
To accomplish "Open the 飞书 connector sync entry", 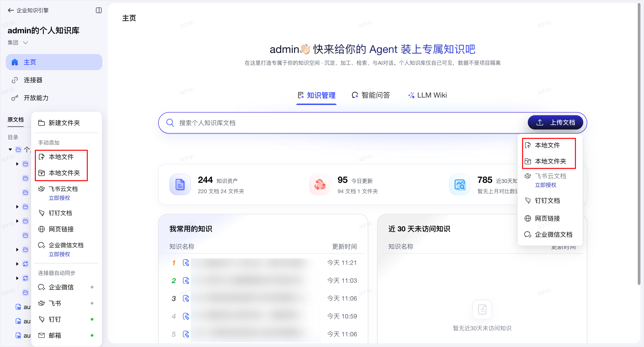I will pos(66,303).
